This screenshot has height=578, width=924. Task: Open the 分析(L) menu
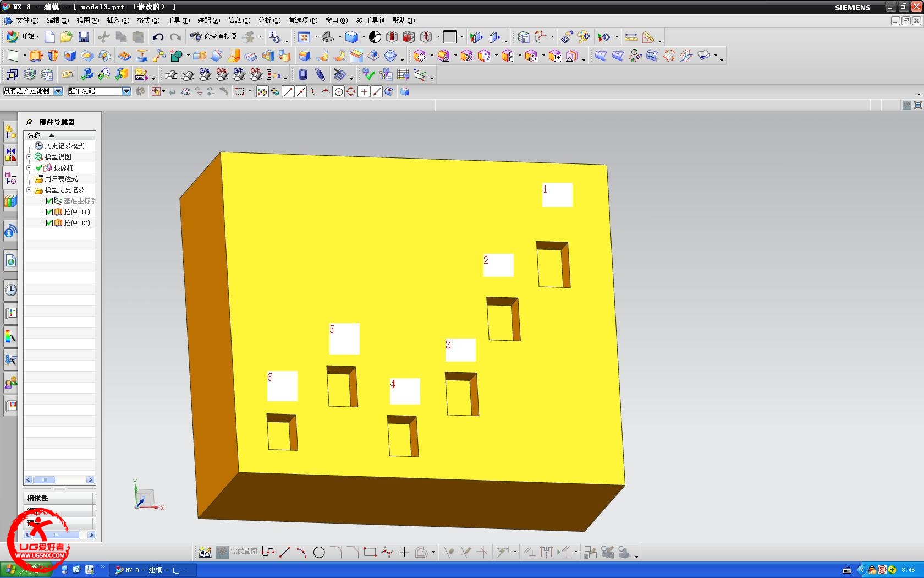click(269, 20)
